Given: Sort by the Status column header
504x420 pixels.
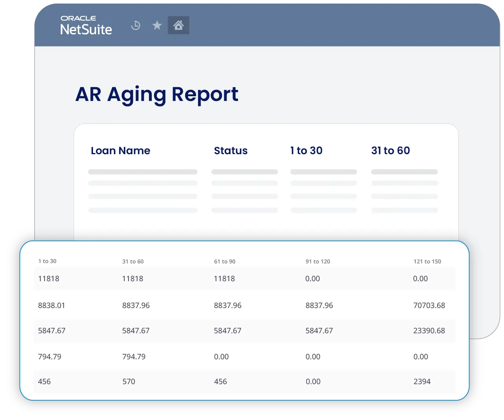Looking at the screenshot, I should point(231,151).
